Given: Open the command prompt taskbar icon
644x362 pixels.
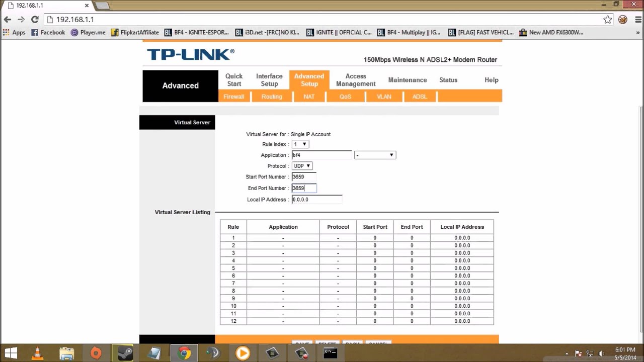Looking at the screenshot, I should coord(330,353).
